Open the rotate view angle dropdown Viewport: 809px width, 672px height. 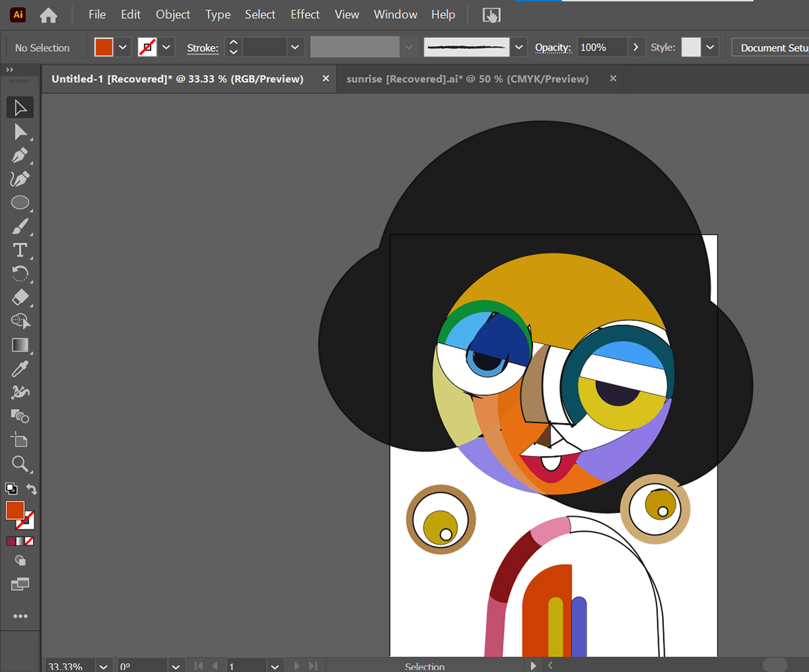click(x=175, y=666)
